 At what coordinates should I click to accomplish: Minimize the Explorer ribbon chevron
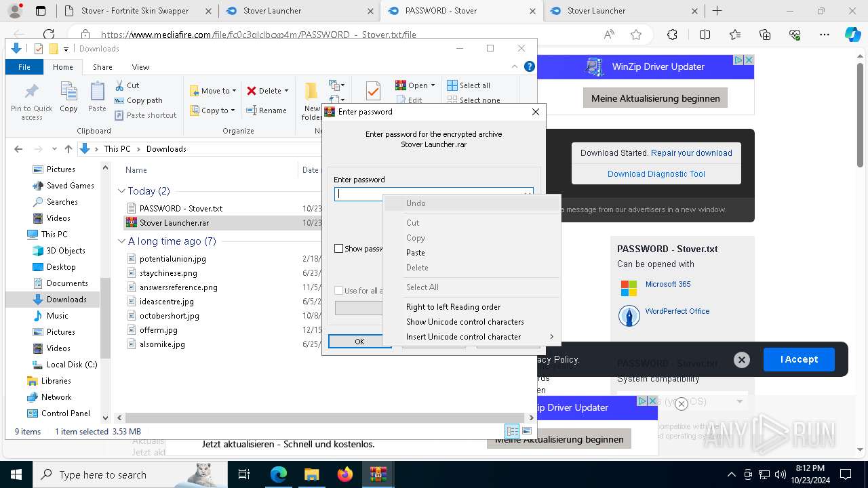pyautogui.click(x=516, y=66)
